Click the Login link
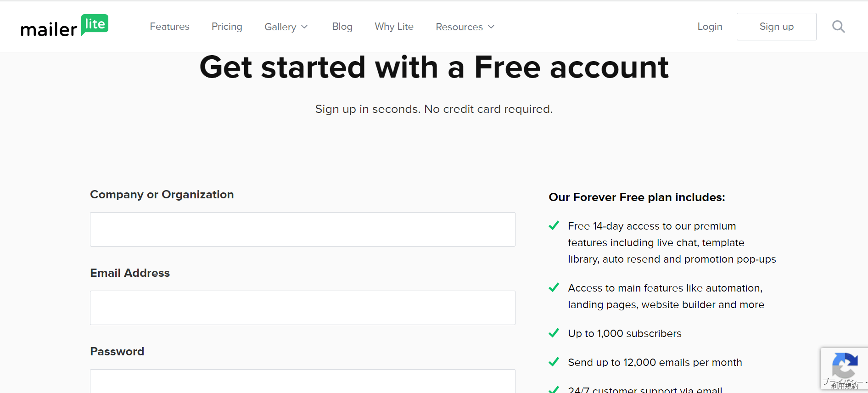Image resolution: width=868 pixels, height=393 pixels. (710, 27)
